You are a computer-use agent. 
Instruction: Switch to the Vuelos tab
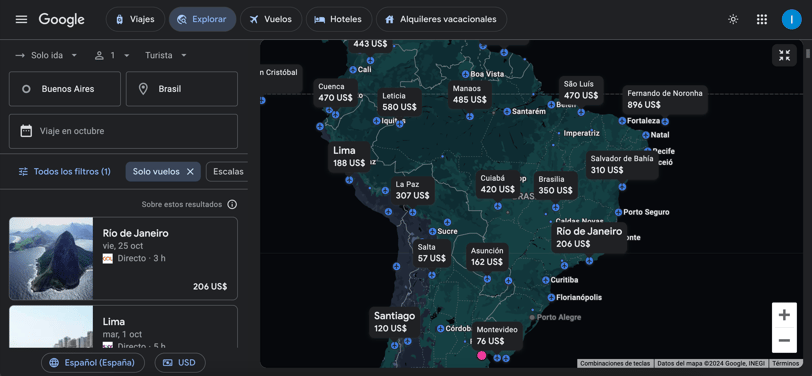coord(271,19)
